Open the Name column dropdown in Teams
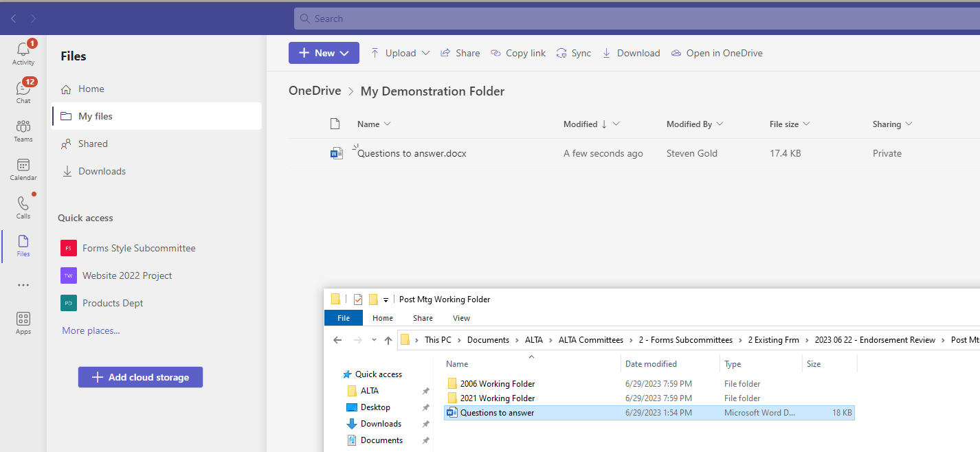Screen dimensions: 980x452 pyautogui.click(x=387, y=124)
